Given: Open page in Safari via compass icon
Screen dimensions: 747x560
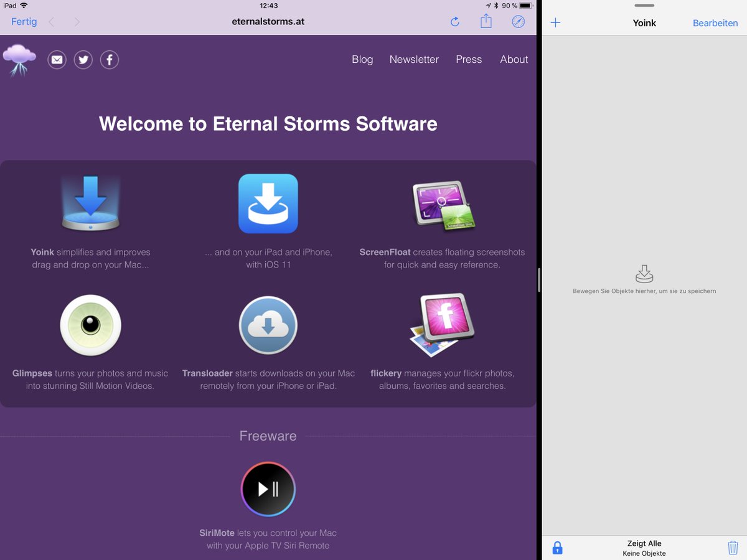Looking at the screenshot, I should 519,22.
